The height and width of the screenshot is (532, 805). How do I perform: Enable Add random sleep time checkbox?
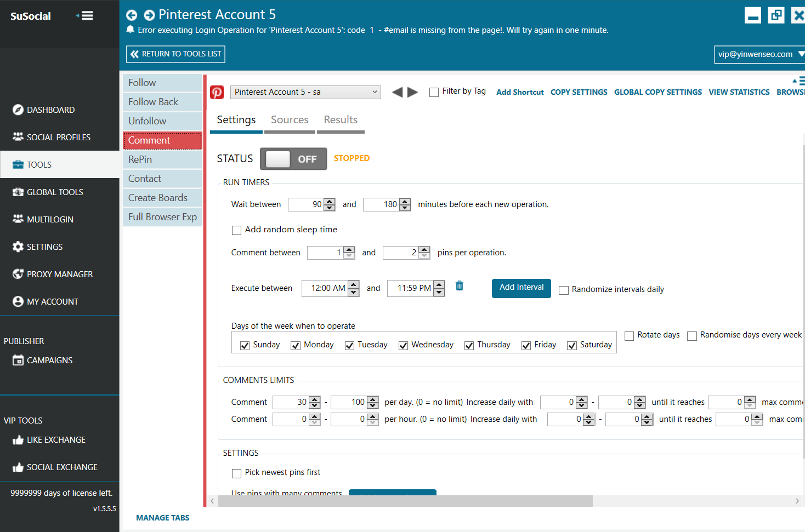(x=237, y=230)
